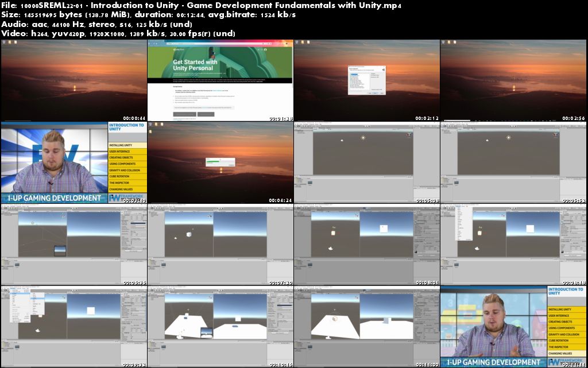
Task: Select the frame stamped 00:08:04
Action: pos(367,245)
